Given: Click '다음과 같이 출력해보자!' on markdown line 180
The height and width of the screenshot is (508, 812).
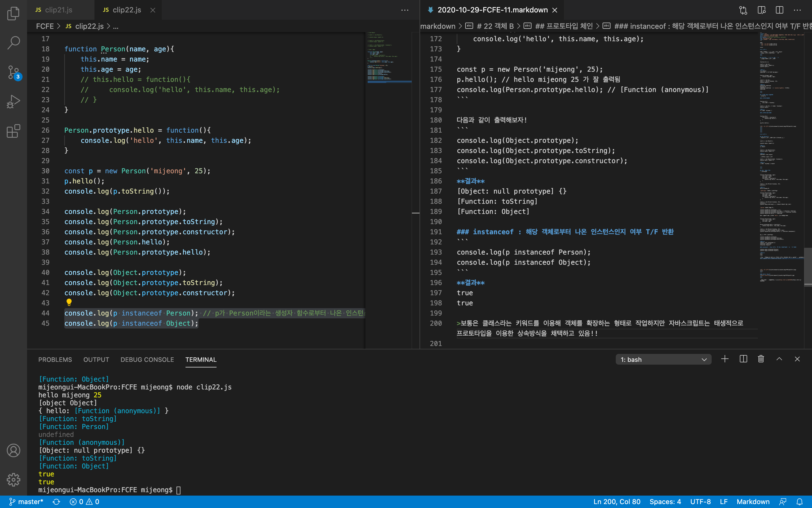Looking at the screenshot, I should coord(491,120).
